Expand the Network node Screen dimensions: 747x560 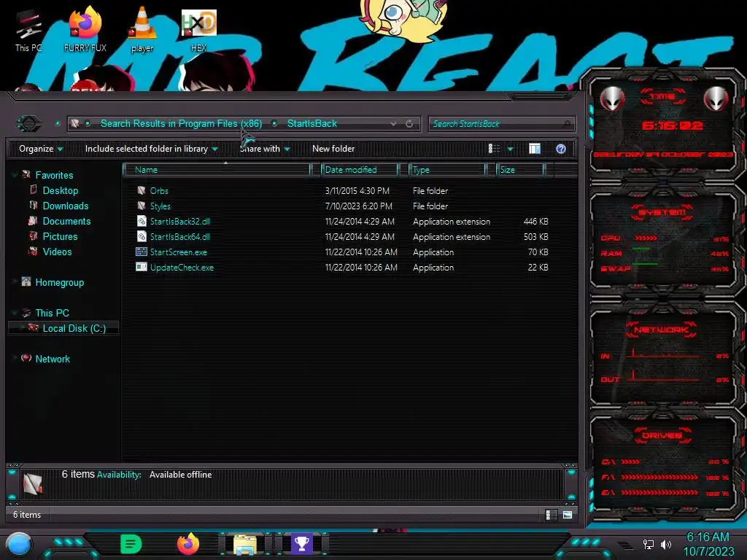[15, 359]
